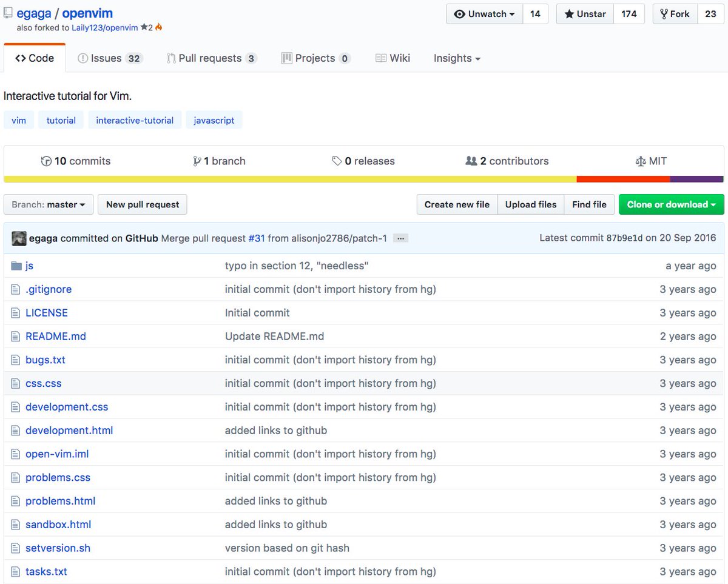728x584 pixels.
Task: Click the Upload files button
Action: [x=531, y=204]
